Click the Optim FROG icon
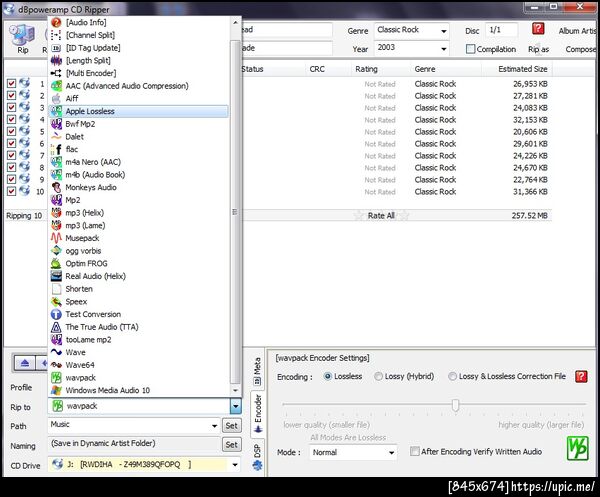This screenshot has width=600, height=497. coord(56,263)
